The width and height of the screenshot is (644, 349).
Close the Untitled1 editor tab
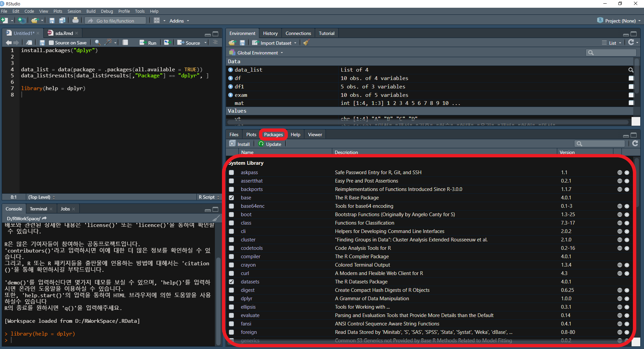38,33
